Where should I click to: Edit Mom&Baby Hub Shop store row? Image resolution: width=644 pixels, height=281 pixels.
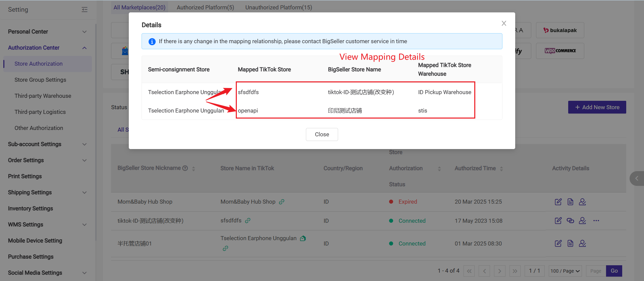point(558,202)
